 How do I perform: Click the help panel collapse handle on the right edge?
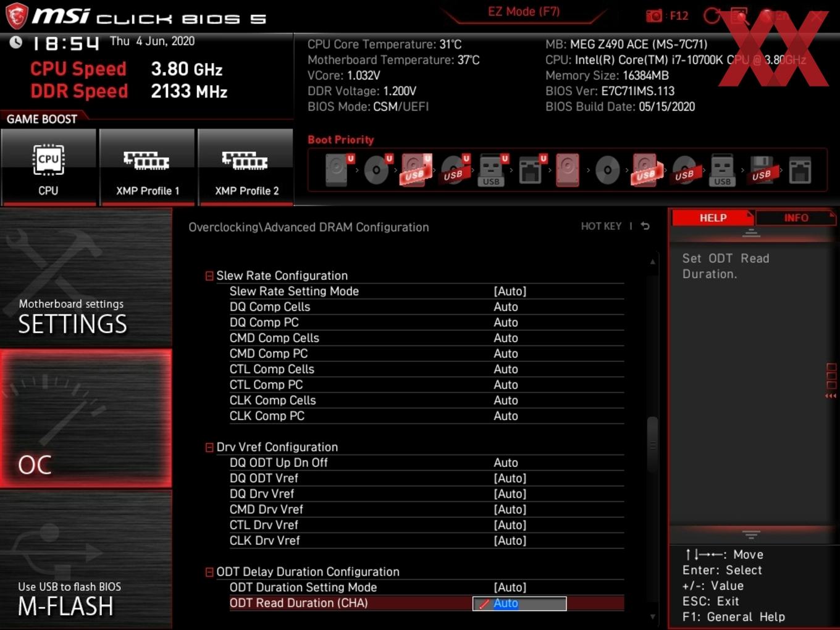coord(831,381)
